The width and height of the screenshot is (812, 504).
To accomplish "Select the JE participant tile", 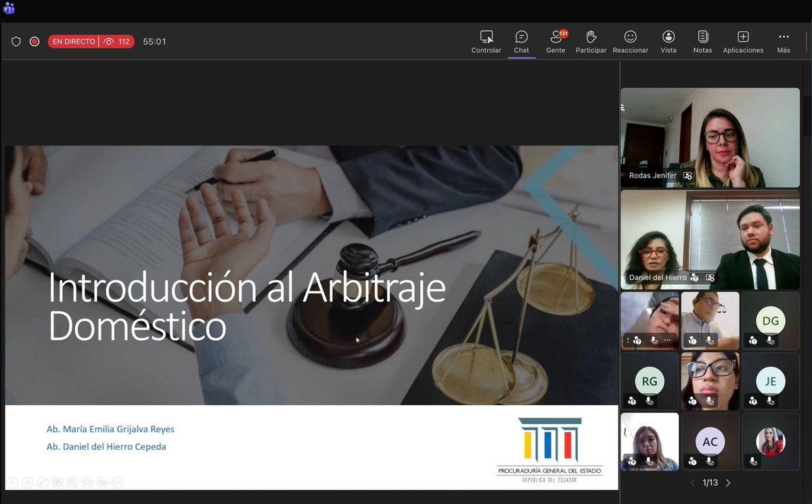I will coord(771,382).
